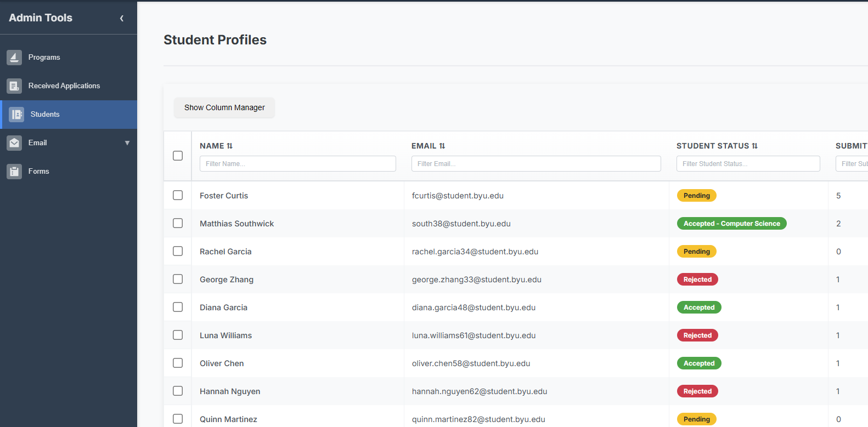868x427 pixels.
Task: Open Received Applications from sidebar
Action: (x=64, y=86)
